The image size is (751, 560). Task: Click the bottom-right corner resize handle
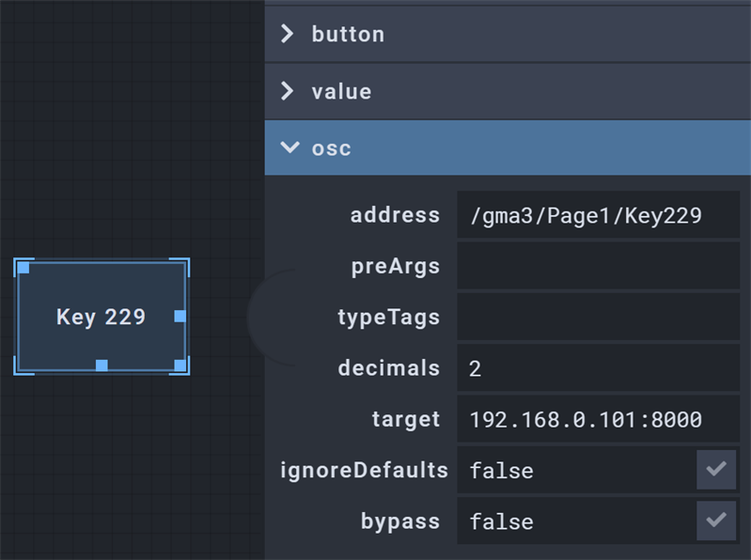[x=180, y=365]
